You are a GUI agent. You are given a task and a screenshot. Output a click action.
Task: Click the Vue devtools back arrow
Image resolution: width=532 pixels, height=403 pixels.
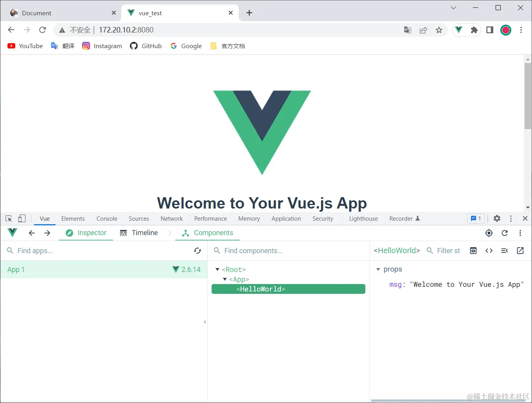coord(32,233)
